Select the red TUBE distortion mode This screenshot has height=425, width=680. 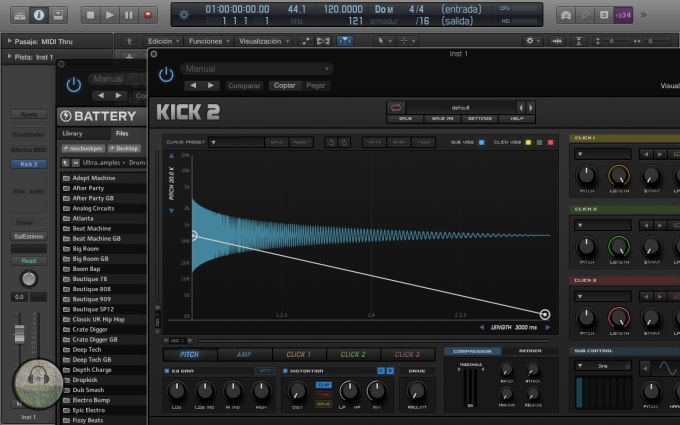(324, 394)
